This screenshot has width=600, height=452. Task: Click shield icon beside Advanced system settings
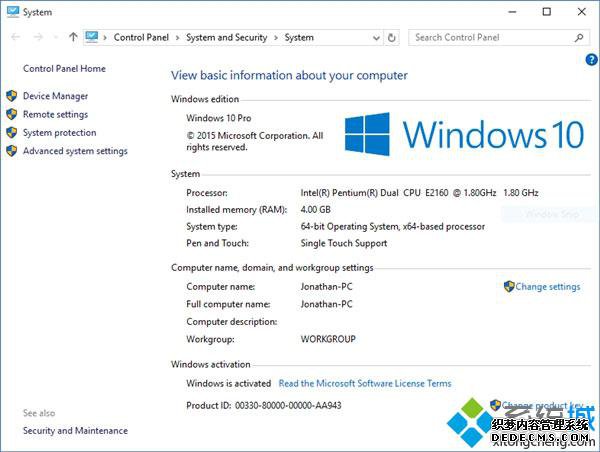(x=12, y=151)
